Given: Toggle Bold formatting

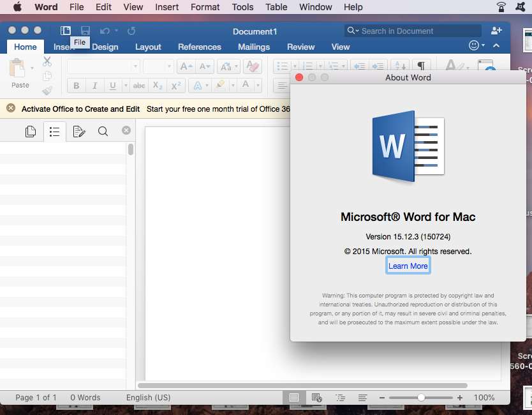Looking at the screenshot, I should [77, 86].
